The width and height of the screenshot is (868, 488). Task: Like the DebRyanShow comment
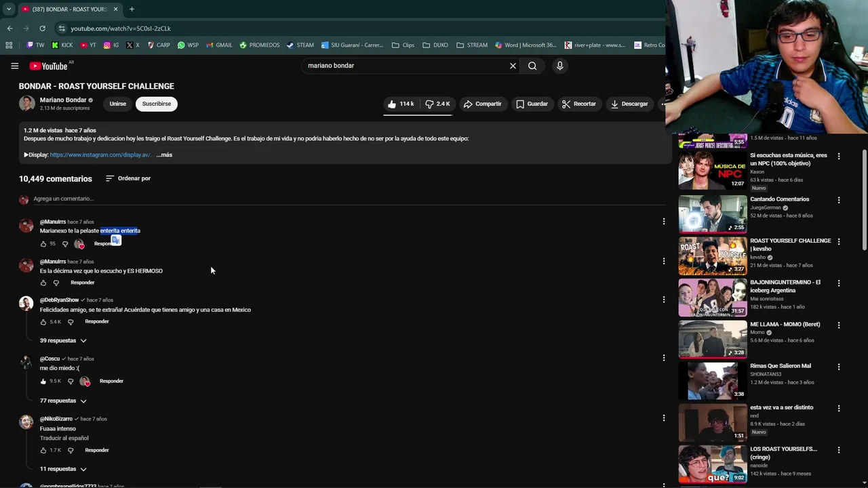[43, 322]
